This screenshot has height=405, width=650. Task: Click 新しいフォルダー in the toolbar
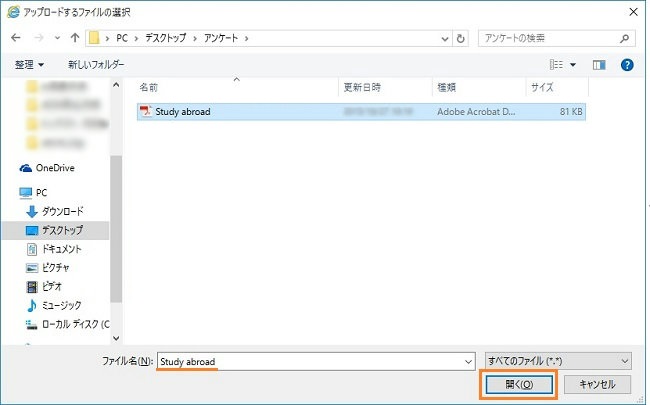tap(97, 65)
